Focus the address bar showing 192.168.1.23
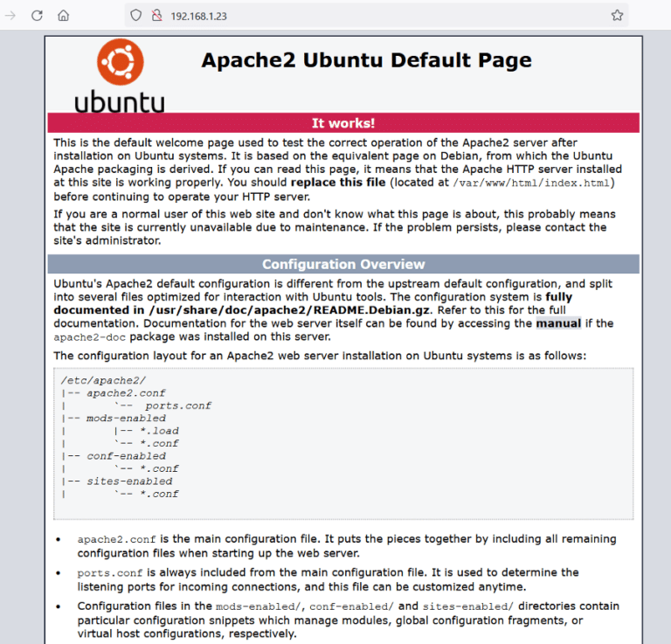671x644 pixels. [x=349, y=16]
